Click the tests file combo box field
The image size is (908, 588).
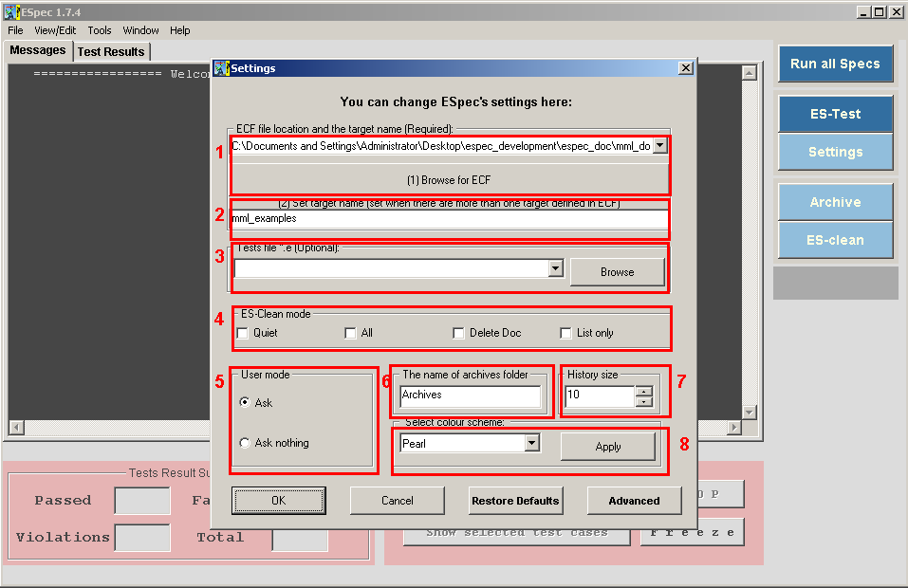pos(392,268)
